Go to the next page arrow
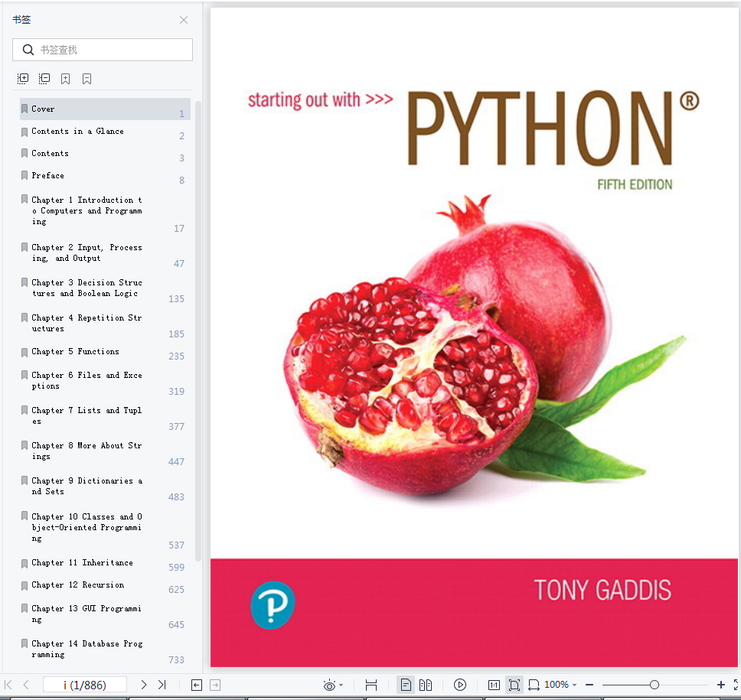 point(144,685)
